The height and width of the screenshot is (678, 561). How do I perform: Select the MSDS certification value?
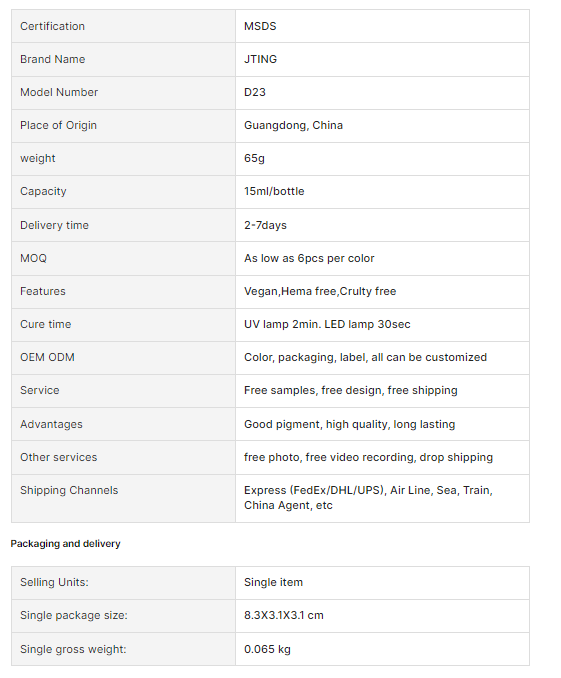[x=260, y=26]
